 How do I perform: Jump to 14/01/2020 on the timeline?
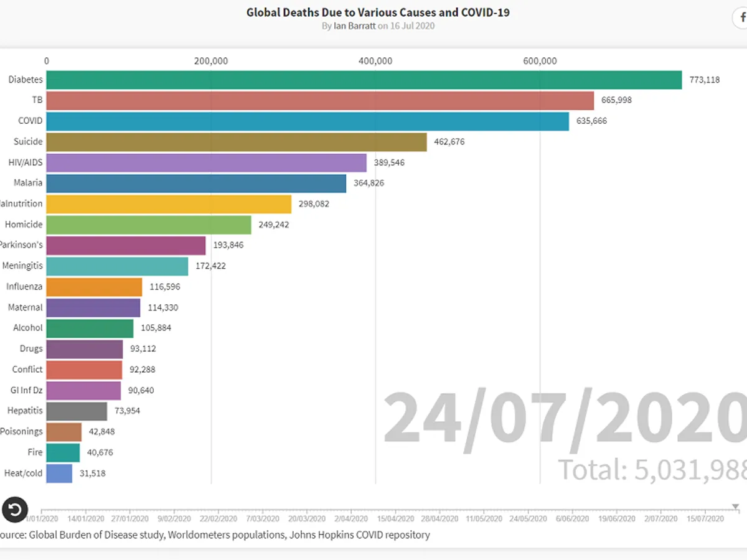pos(86,518)
